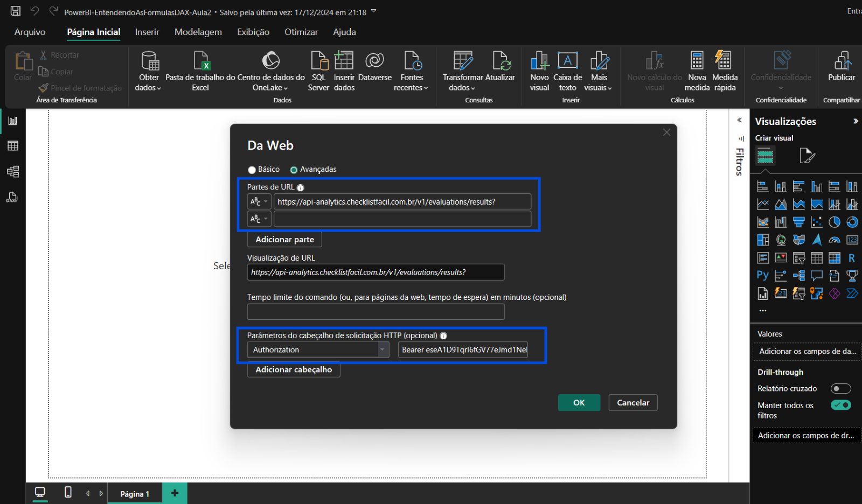Select the gauge visual
The height and width of the screenshot is (504, 862).
pos(835,240)
